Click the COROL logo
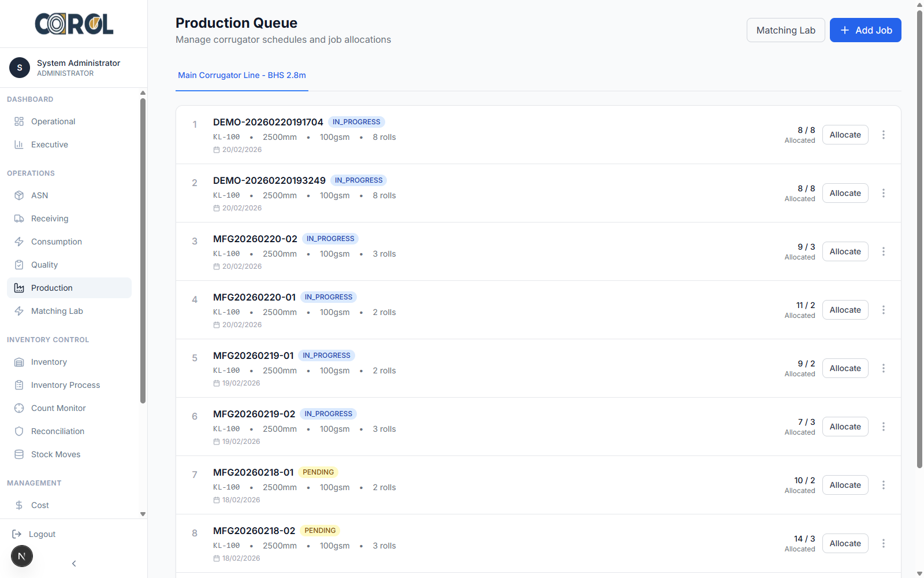Viewport: 924px width, 578px height. (x=73, y=24)
